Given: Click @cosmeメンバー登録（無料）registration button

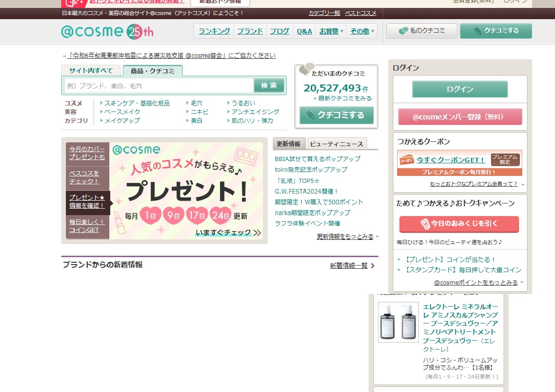Looking at the screenshot, I should click(460, 117).
